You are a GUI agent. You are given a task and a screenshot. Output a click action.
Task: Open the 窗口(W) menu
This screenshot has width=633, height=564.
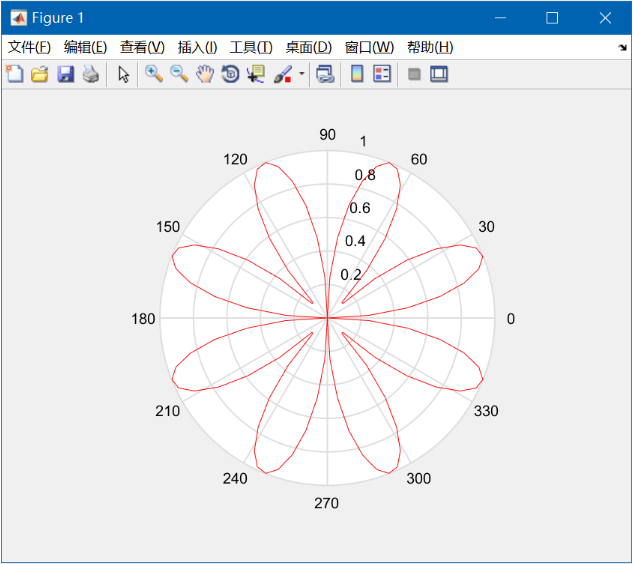[369, 47]
